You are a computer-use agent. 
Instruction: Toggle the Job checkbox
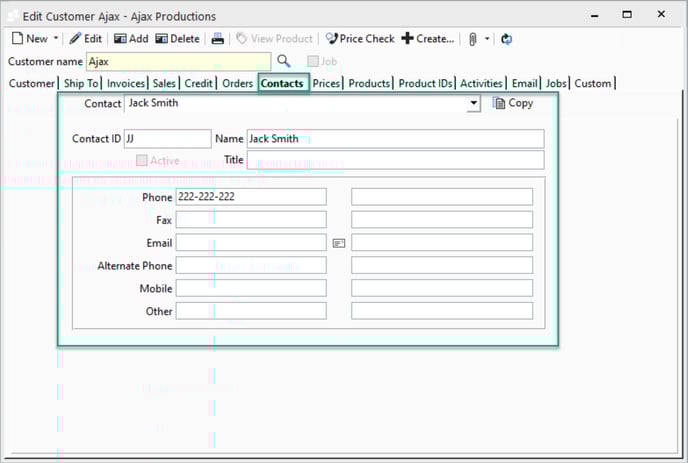click(312, 61)
